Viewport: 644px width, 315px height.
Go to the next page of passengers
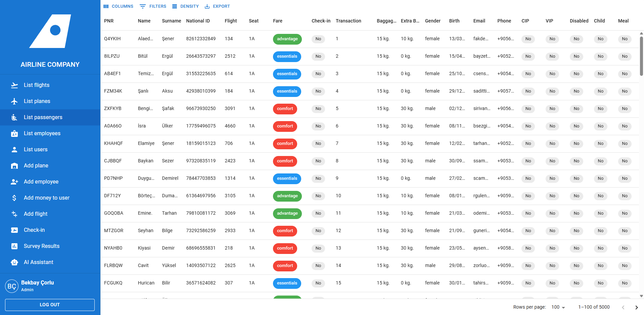pos(636,307)
